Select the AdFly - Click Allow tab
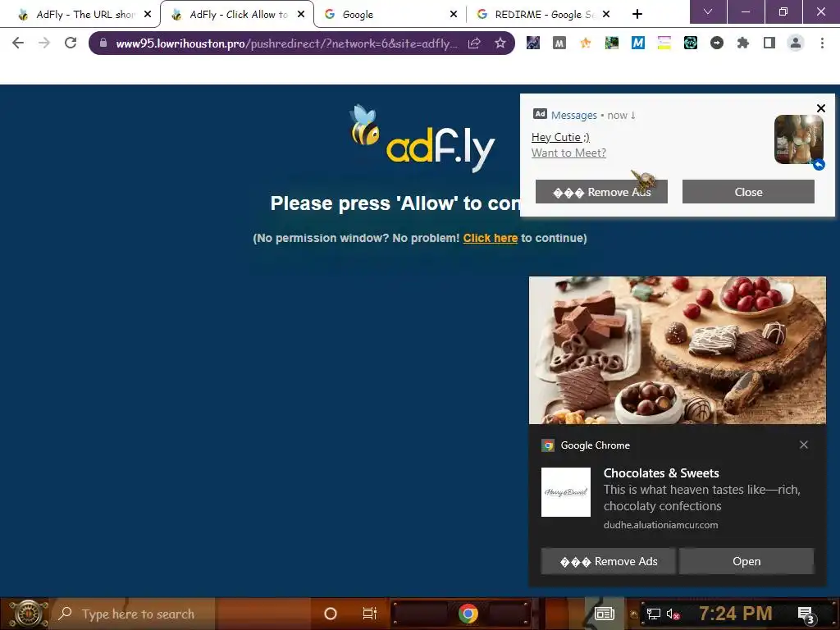The image size is (840, 630). [x=235, y=15]
